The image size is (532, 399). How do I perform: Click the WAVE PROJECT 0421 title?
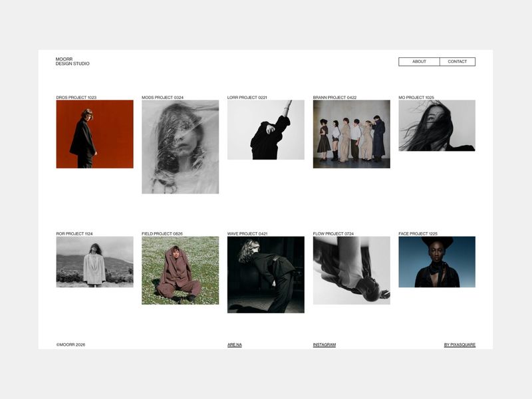[247, 234]
